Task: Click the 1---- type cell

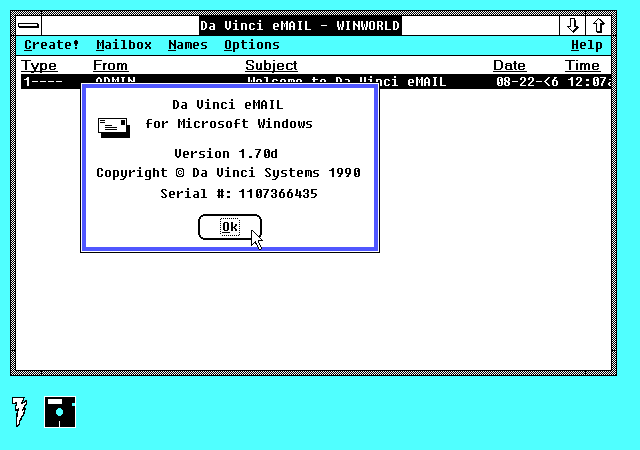Action: point(43,82)
